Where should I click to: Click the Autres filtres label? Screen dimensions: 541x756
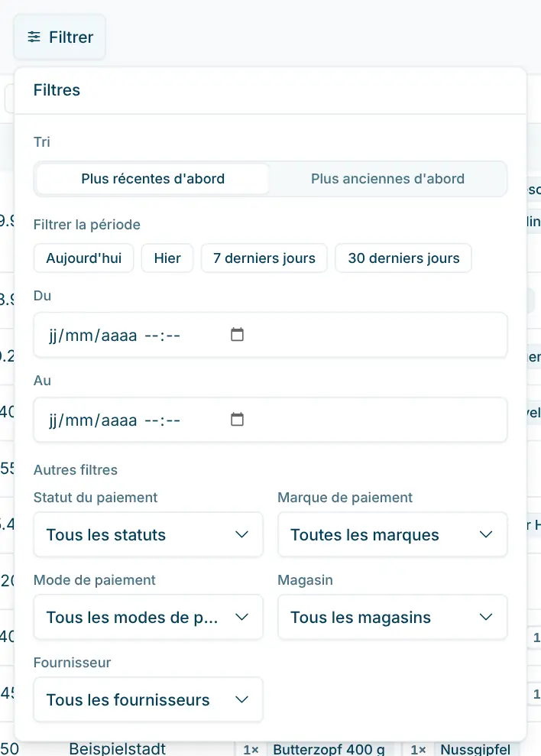coord(75,470)
